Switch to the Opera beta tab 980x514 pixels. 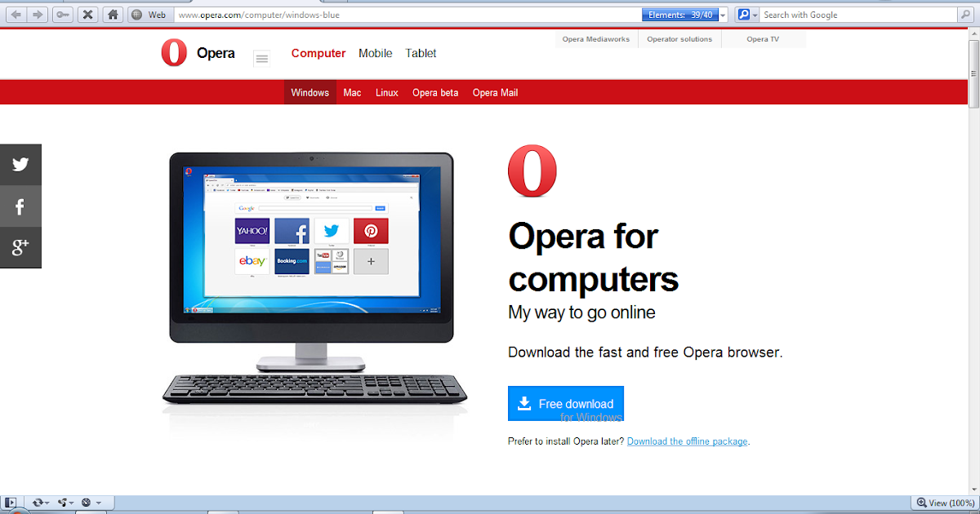pyautogui.click(x=435, y=92)
